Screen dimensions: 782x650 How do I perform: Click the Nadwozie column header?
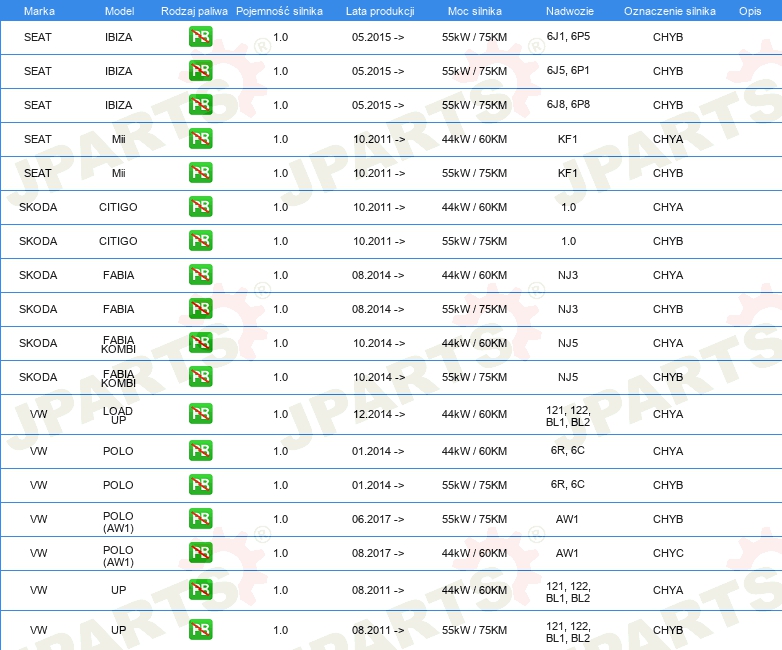click(x=570, y=11)
